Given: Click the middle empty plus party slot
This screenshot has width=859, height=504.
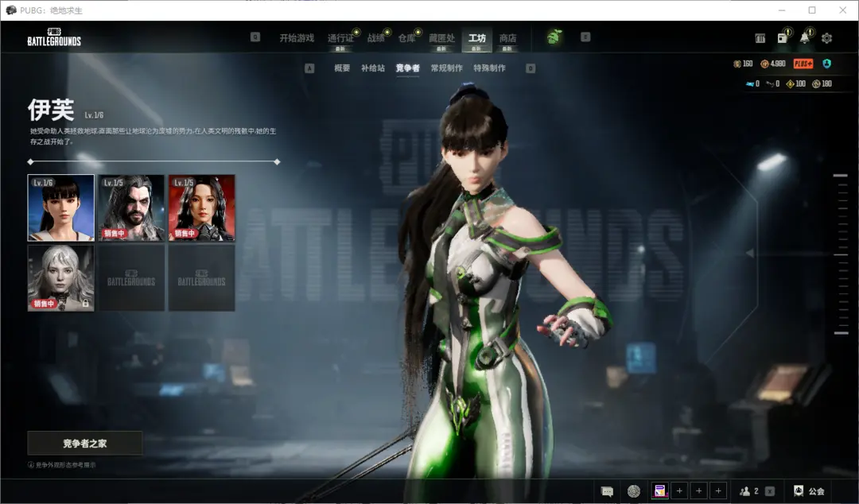Looking at the screenshot, I should tap(698, 490).
